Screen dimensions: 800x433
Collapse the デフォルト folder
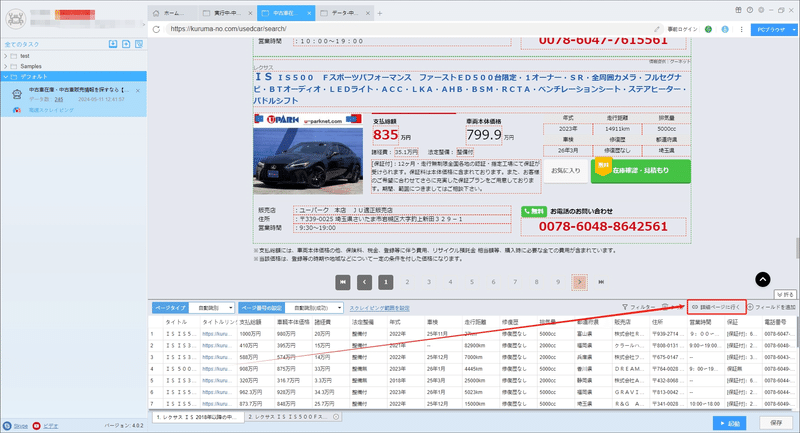6,77
